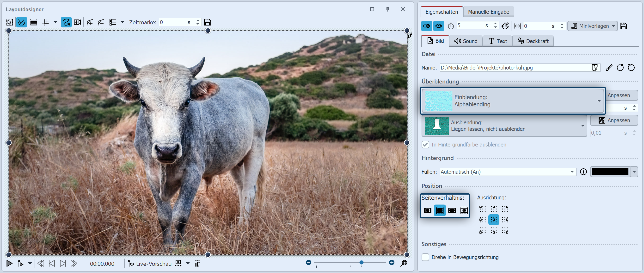Click the grid display icon in Layoutdesigner toolbar
644x273 pixels.
(x=46, y=22)
